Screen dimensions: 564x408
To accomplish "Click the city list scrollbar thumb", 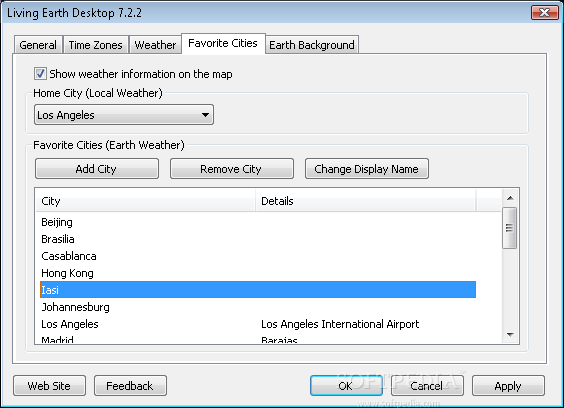I will coord(510,228).
